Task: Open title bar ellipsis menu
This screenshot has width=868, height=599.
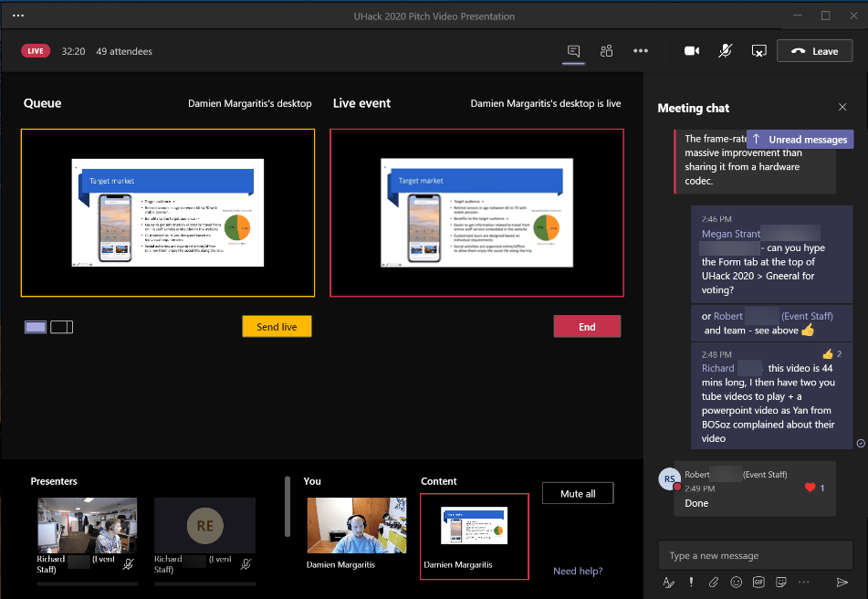Action: tap(18, 16)
